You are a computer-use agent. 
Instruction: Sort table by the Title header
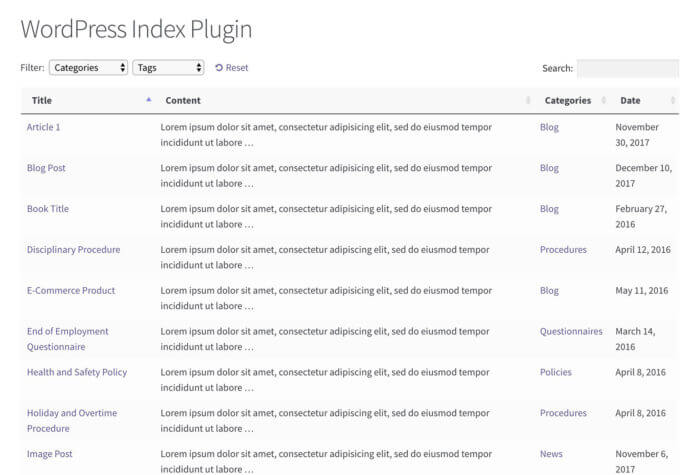click(x=42, y=100)
